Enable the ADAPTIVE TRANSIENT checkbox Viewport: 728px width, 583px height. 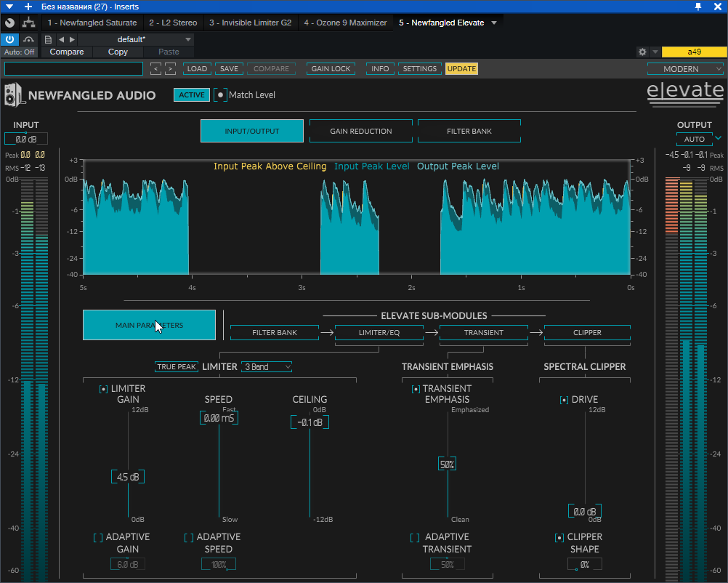(415, 537)
